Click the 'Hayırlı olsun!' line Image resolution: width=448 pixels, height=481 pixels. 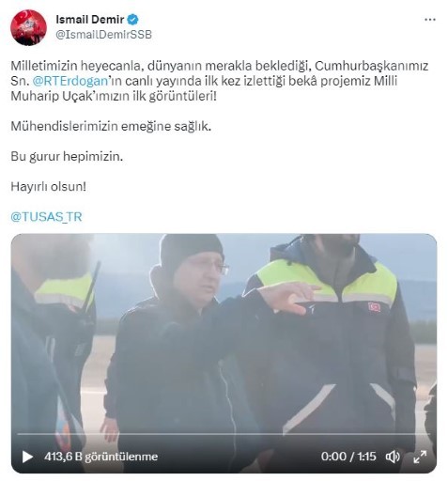(48, 187)
